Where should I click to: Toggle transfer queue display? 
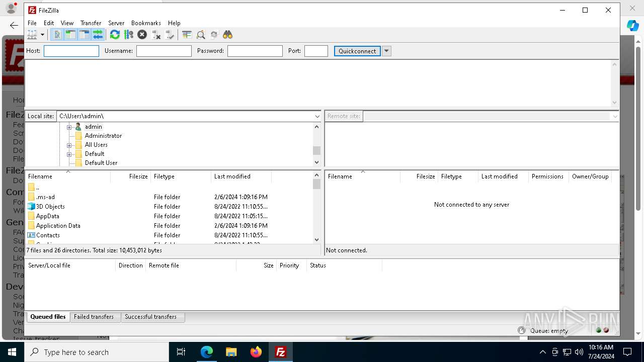coord(98,35)
